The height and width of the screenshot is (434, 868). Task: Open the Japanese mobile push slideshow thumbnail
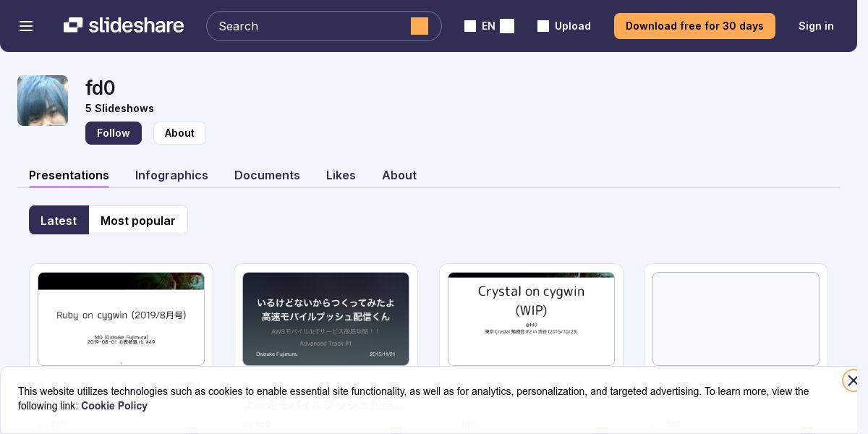pos(325,319)
